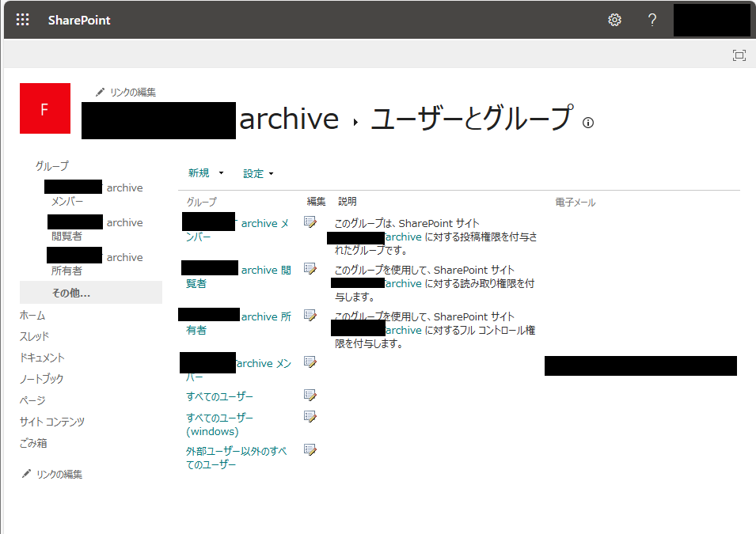Edit the すべてのユーザー group icon
Viewport: 756px width, 534px height.
[310, 396]
